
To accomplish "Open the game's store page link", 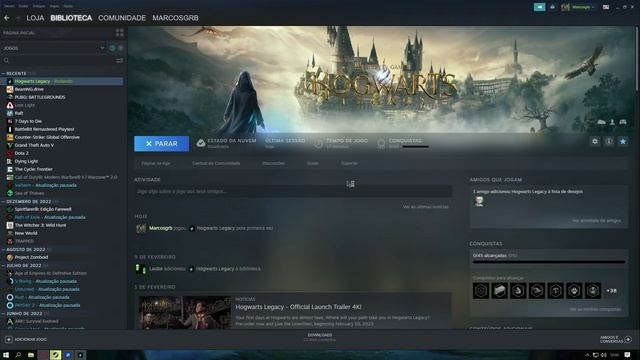I will [156, 163].
